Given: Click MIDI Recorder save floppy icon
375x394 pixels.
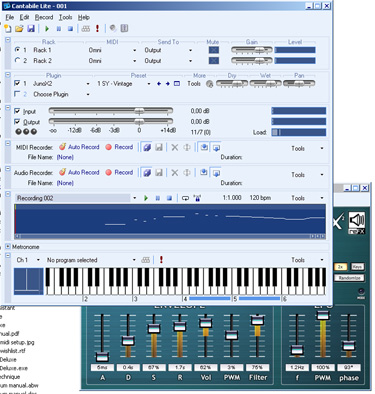Looking at the screenshot, I should pyautogui.click(x=159, y=147).
